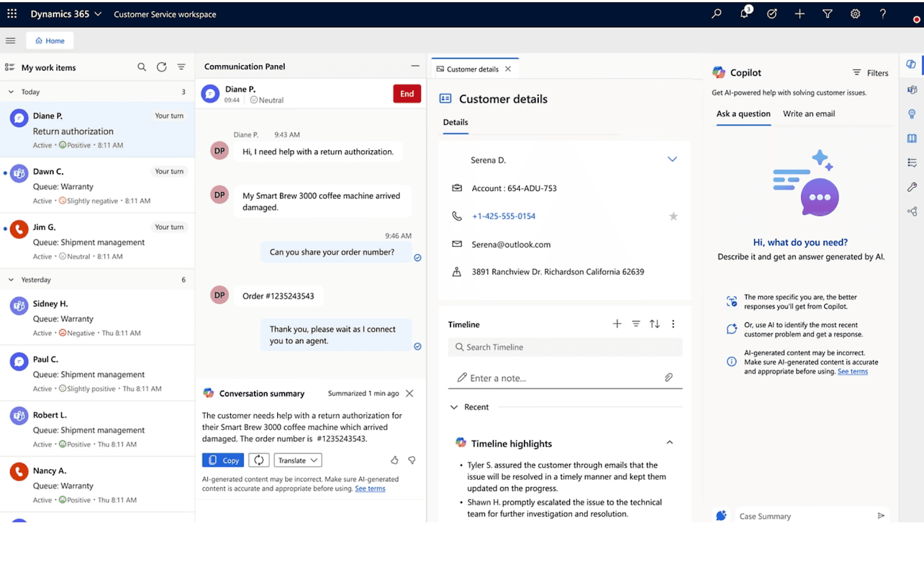Collapse the Timeline highlights section

tap(669, 443)
